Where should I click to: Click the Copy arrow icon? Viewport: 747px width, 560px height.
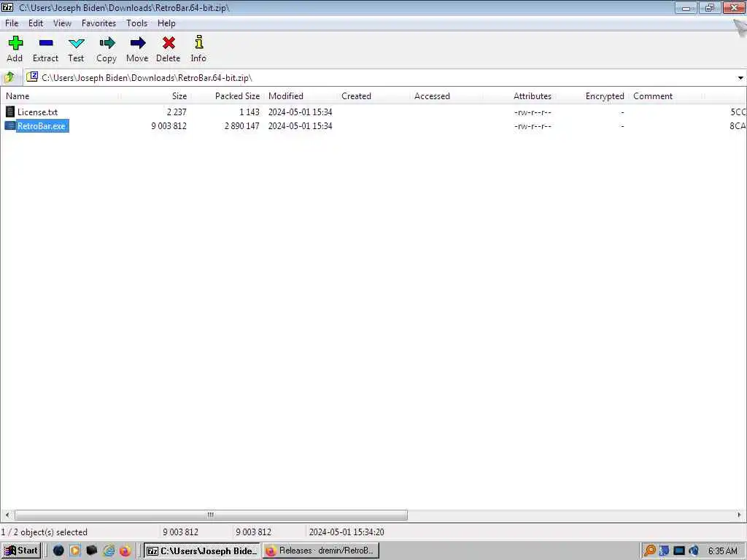tap(107, 43)
